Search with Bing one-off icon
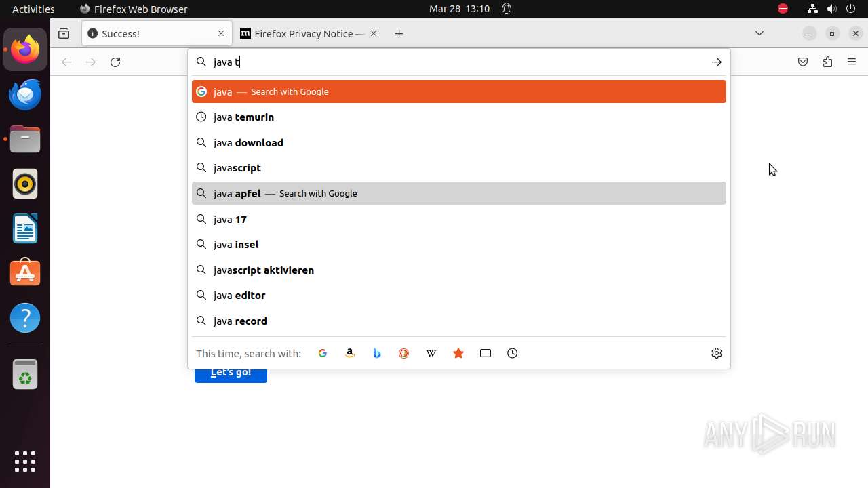 tap(377, 353)
